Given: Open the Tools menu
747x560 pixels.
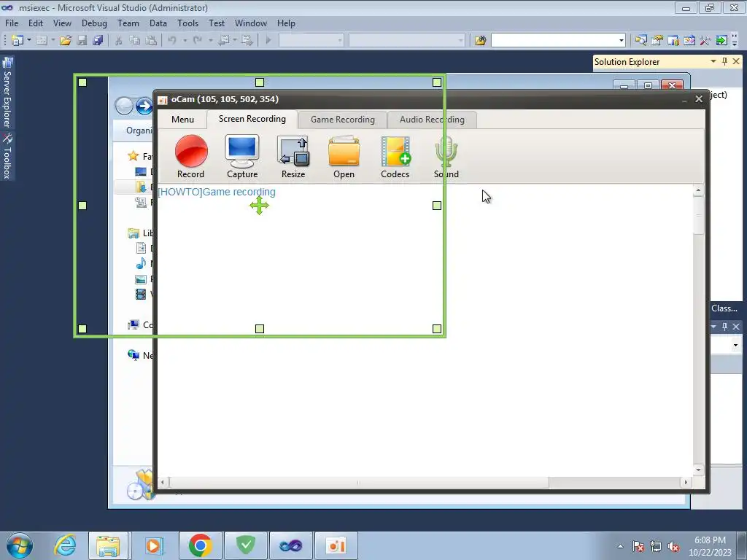Looking at the screenshot, I should [x=187, y=23].
